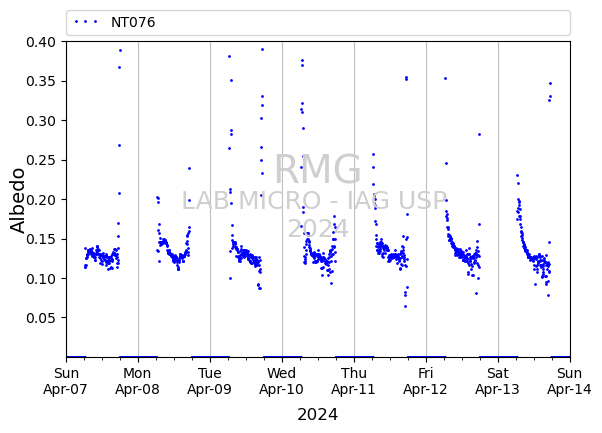This screenshot has height=433, width=602.
Task: Click the 0.05 y-axis tick label
Action: [x=41, y=318]
